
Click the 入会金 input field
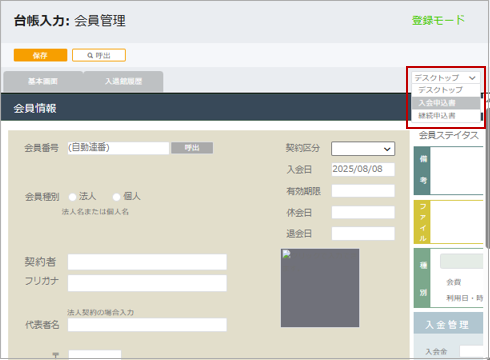[x=471, y=352]
